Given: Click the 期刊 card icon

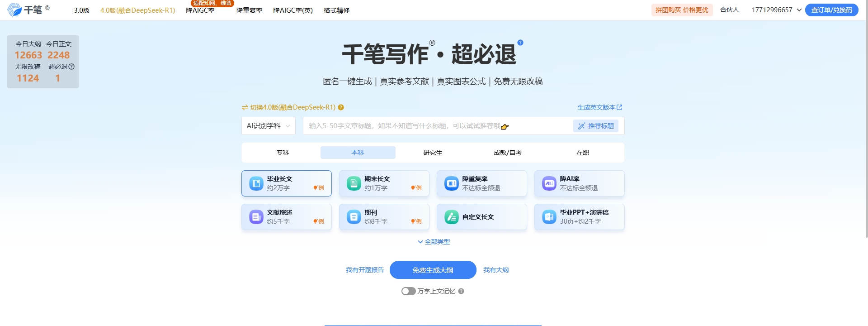Looking at the screenshot, I should [354, 217].
